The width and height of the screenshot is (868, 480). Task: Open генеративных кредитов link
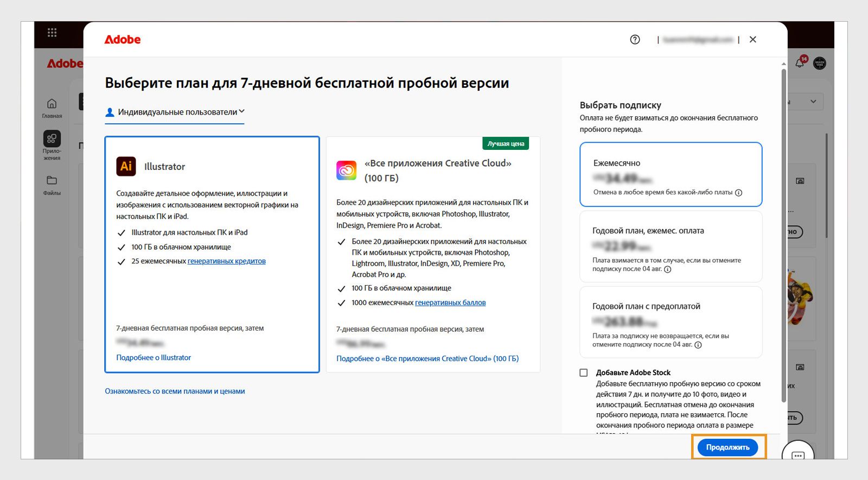(x=227, y=261)
